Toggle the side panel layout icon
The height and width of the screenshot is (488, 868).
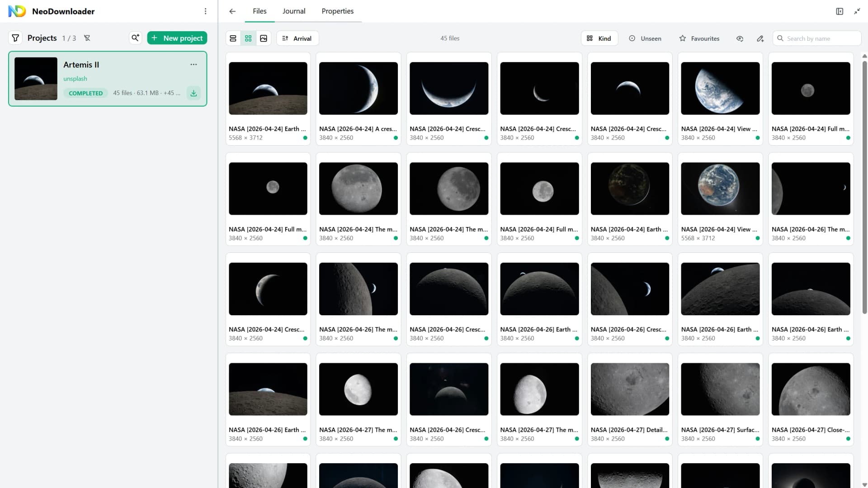tap(840, 11)
